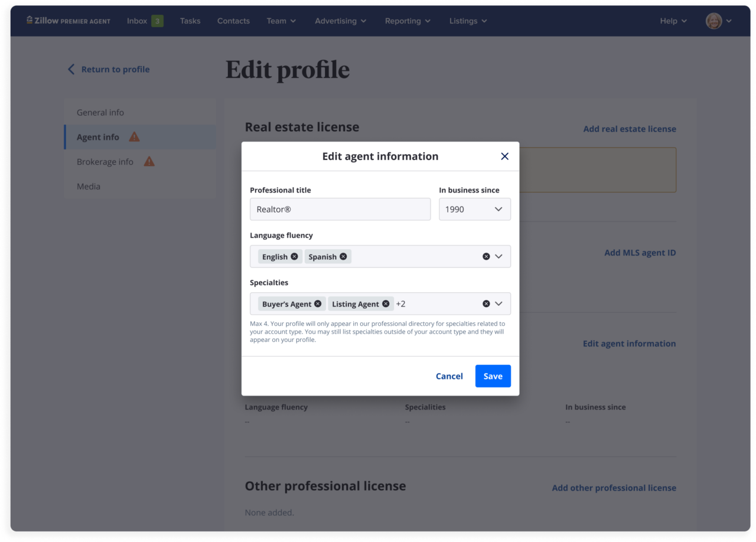756x542 pixels.
Task: Remove the Listing Agent specialty tag
Action: pyautogui.click(x=386, y=304)
